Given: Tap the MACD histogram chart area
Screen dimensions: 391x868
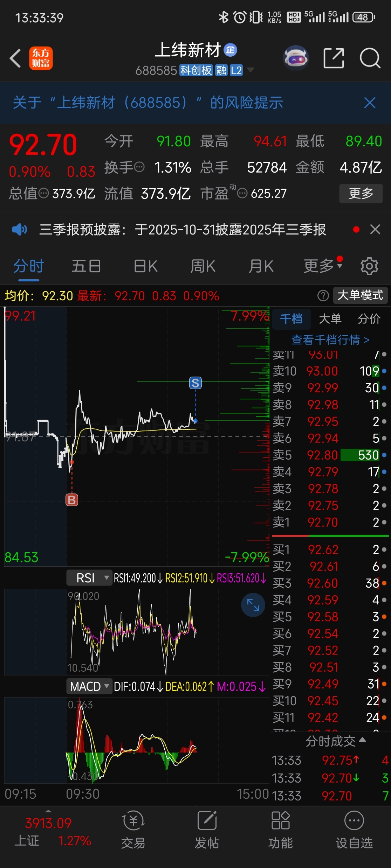Looking at the screenshot, I should click(137, 741).
